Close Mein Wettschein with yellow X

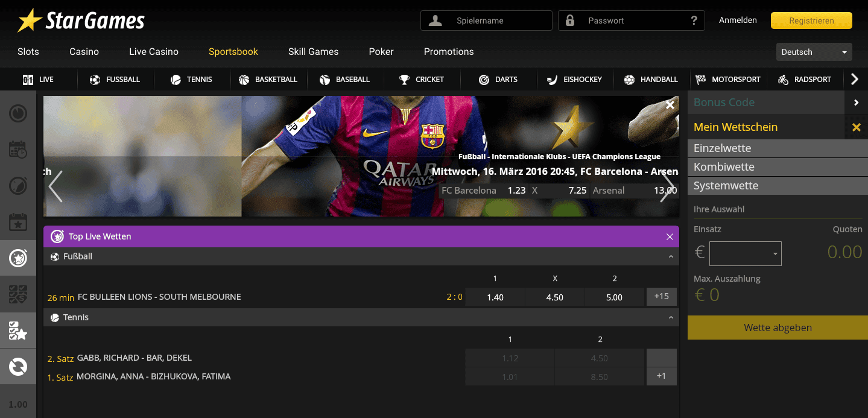coord(856,127)
